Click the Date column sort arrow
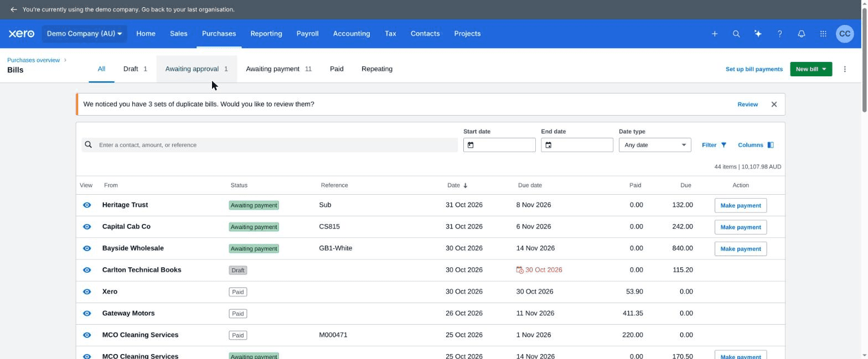868x359 pixels. (x=465, y=185)
